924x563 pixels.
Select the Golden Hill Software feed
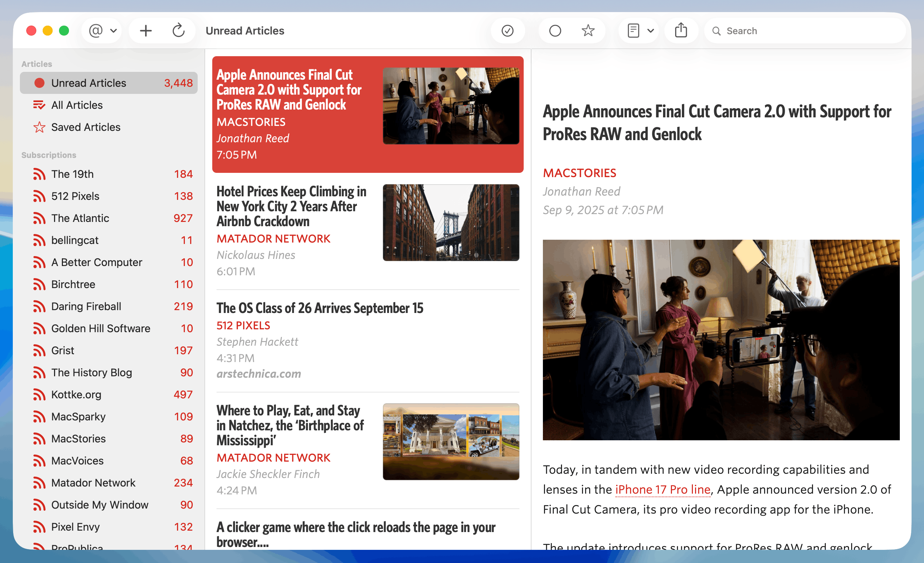108,328
